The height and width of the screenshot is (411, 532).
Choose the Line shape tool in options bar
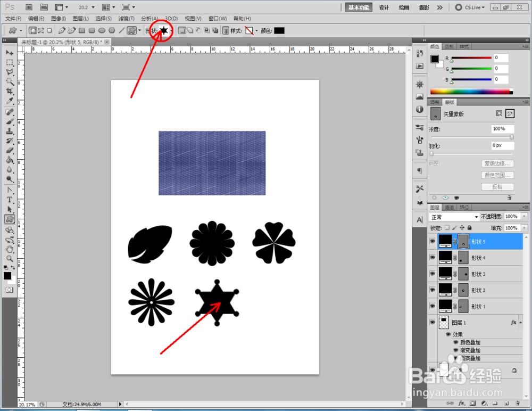click(x=121, y=30)
